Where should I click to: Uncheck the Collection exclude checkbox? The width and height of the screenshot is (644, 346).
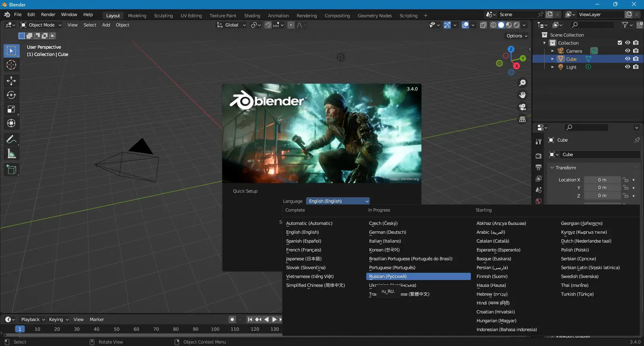tap(620, 43)
